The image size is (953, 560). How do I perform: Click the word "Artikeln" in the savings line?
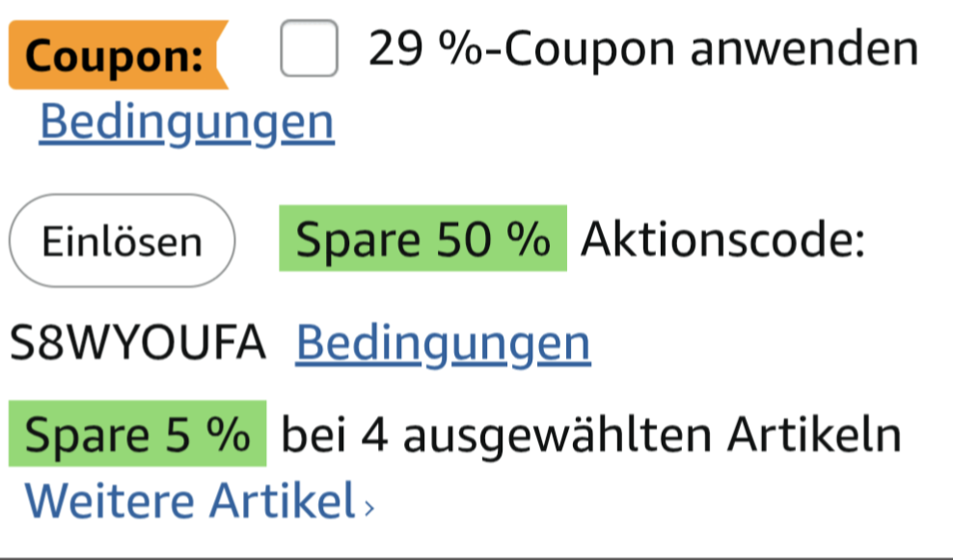[815, 435]
